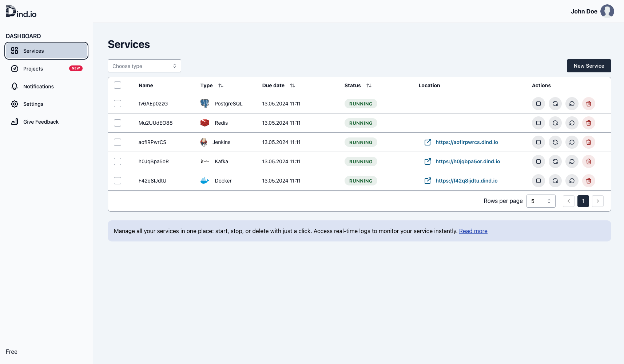Click first sync icon in Docker row
624x364 pixels.
[x=555, y=181]
